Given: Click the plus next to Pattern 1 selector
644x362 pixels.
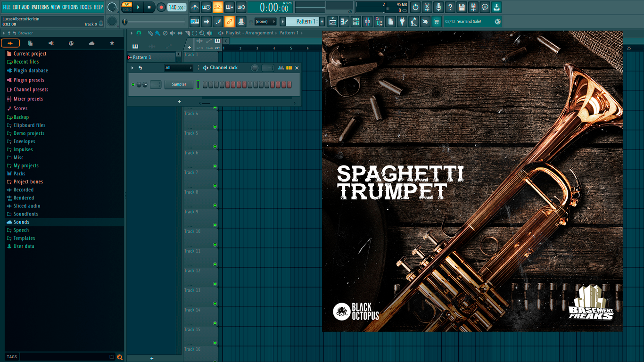Looking at the screenshot, I should (x=322, y=21).
